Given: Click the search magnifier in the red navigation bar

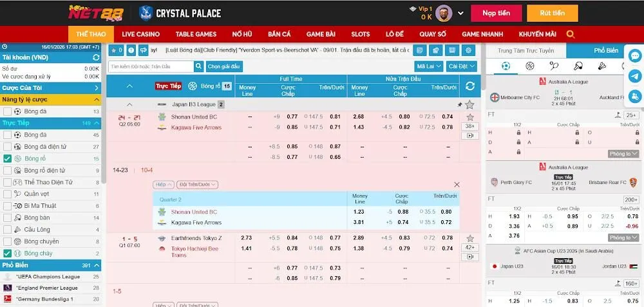Looking at the screenshot, I should (570, 35).
